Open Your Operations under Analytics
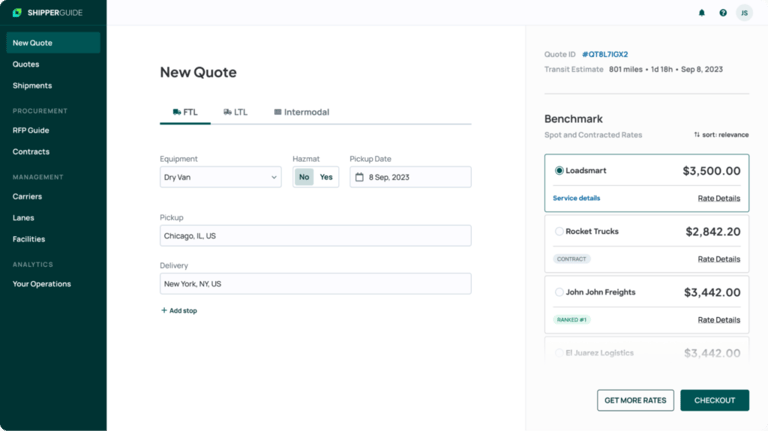This screenshot has height=431, width=768. point(42,284)
